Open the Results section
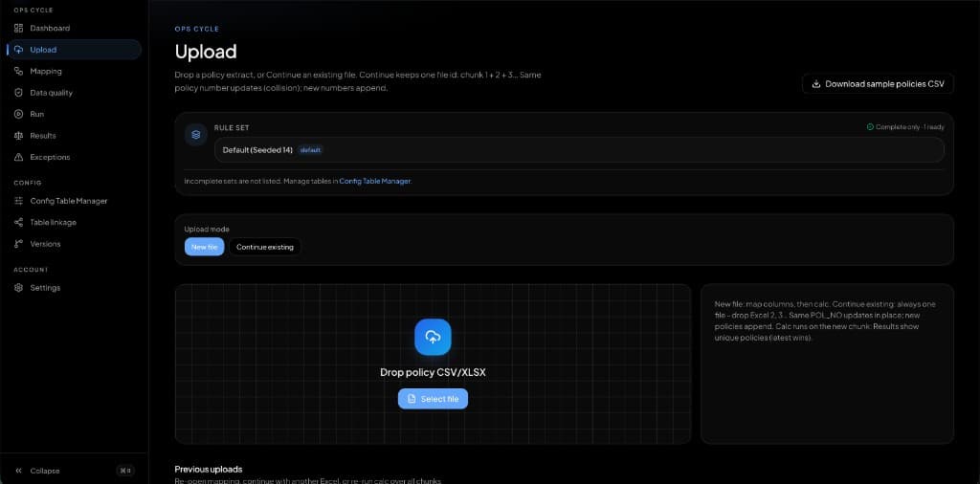Viewport: 980px width, 484px height. click(75, 136)
